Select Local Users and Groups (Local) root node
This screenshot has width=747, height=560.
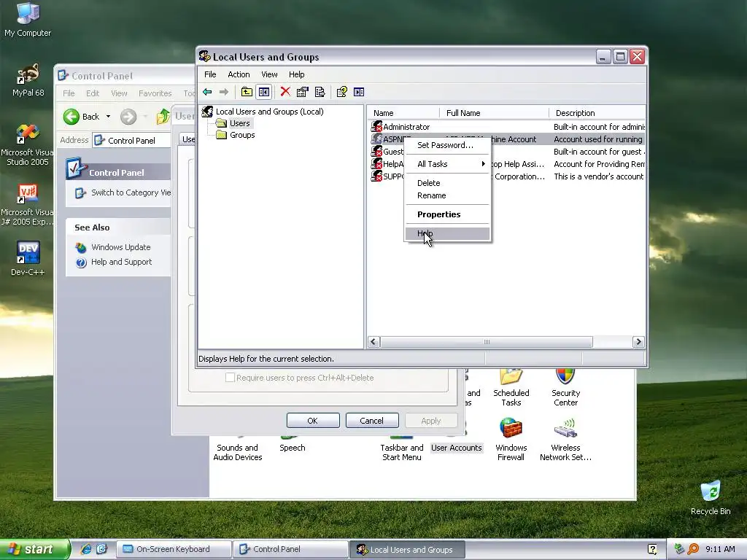[x=270, y=112]
